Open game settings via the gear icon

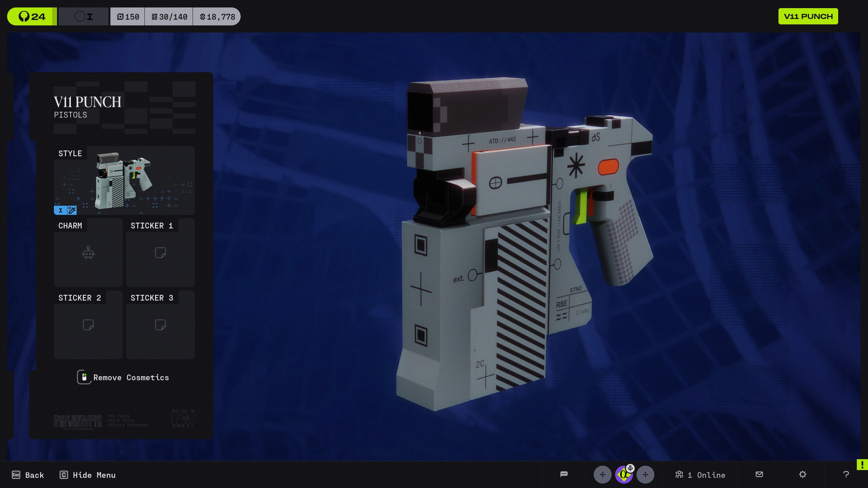(x=803, y=474)
